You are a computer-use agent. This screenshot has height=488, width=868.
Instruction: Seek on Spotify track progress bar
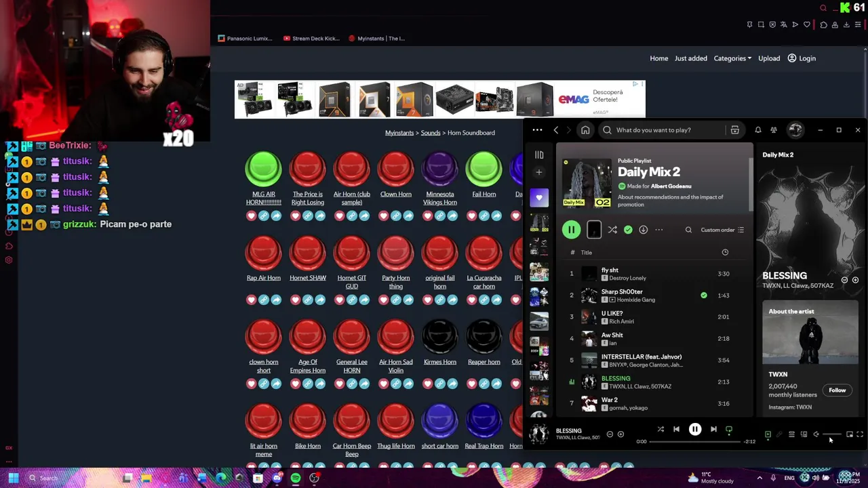[x=695, y=442]
